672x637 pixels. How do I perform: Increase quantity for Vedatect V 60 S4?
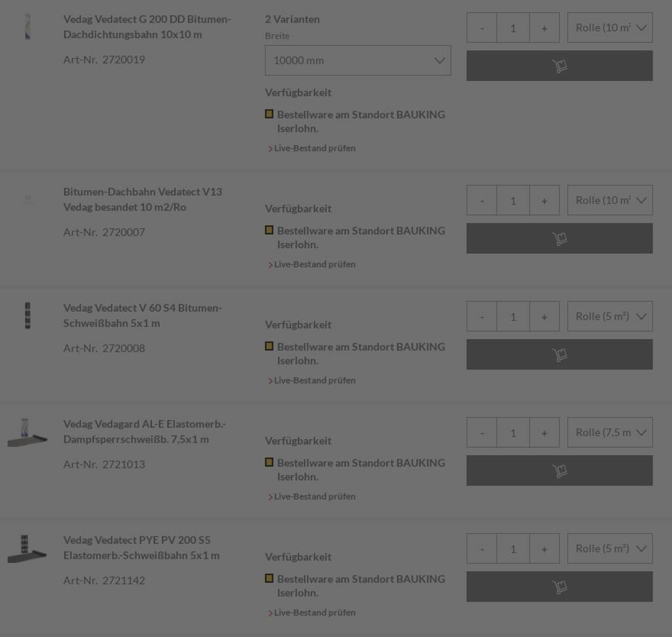[544, 316]
